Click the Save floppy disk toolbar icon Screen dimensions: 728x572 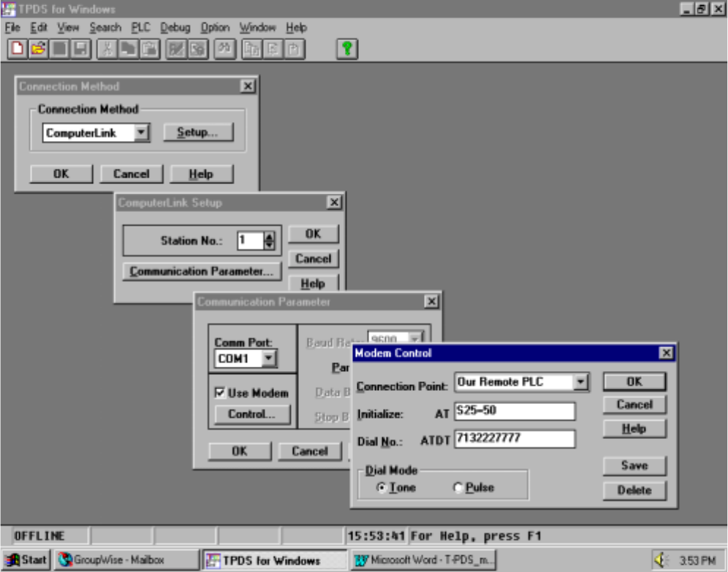click(x=80, y=49)
